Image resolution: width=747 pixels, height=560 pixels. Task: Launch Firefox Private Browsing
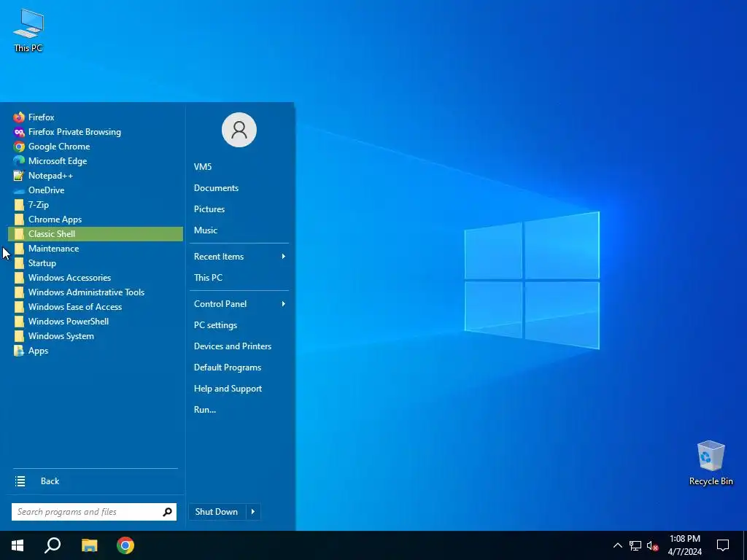coord(96,132)
